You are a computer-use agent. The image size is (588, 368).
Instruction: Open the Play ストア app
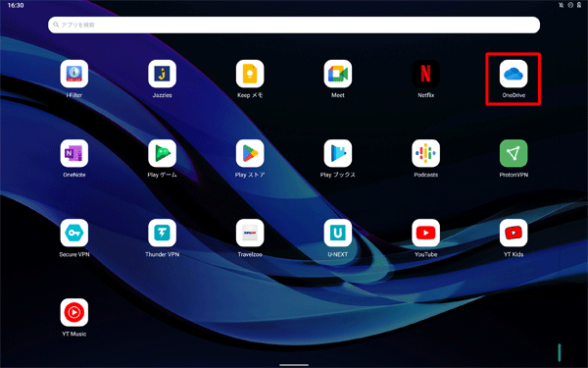[250, 153]
